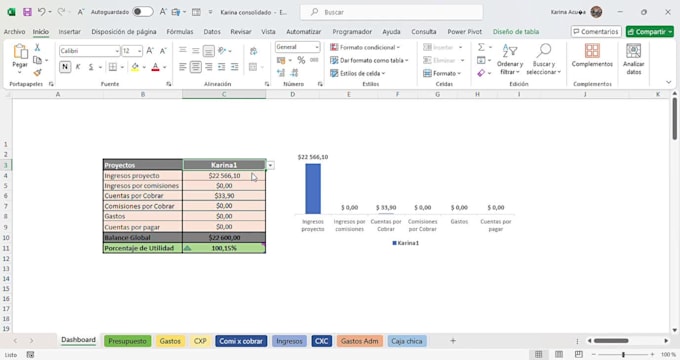This screenshot has height=360, width=680.
Task: Click the thousands separator 000 icon
Action: 314,60
